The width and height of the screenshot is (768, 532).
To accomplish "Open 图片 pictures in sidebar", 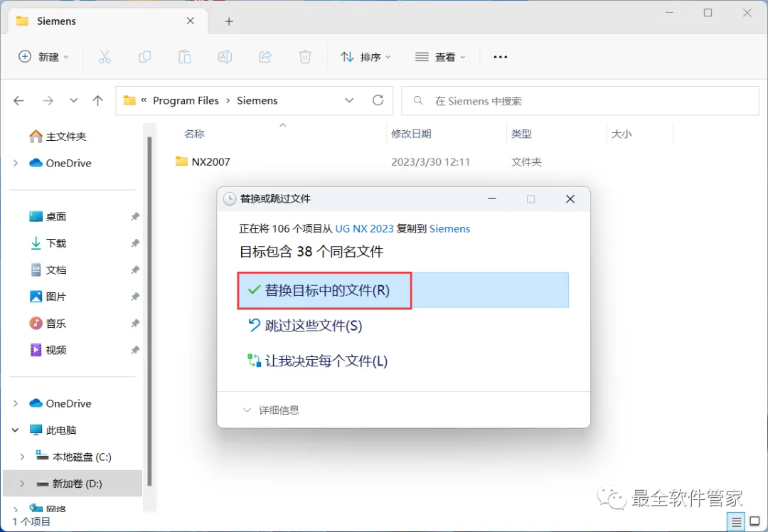I will pyautogui.click(x=48, y=297).
